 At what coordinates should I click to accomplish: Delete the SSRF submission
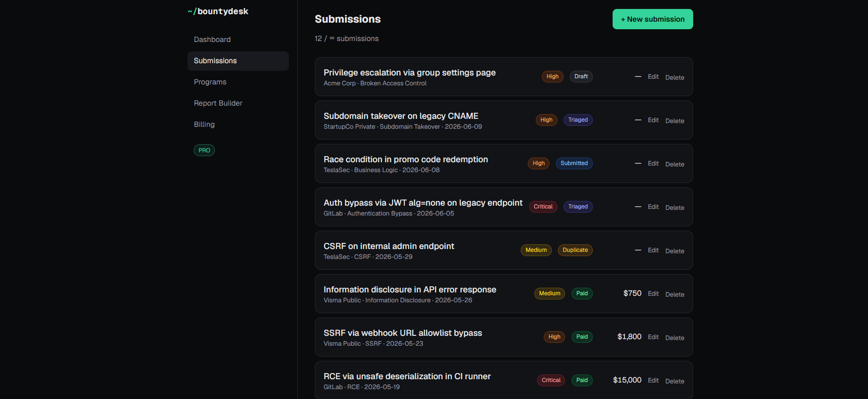click(x=675, y=338)
